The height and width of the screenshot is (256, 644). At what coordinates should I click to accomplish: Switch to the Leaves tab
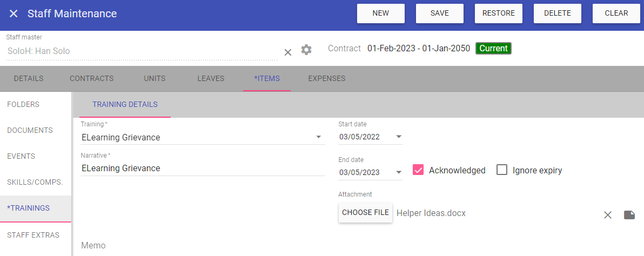pyautogui.click(x=211, y=78)
